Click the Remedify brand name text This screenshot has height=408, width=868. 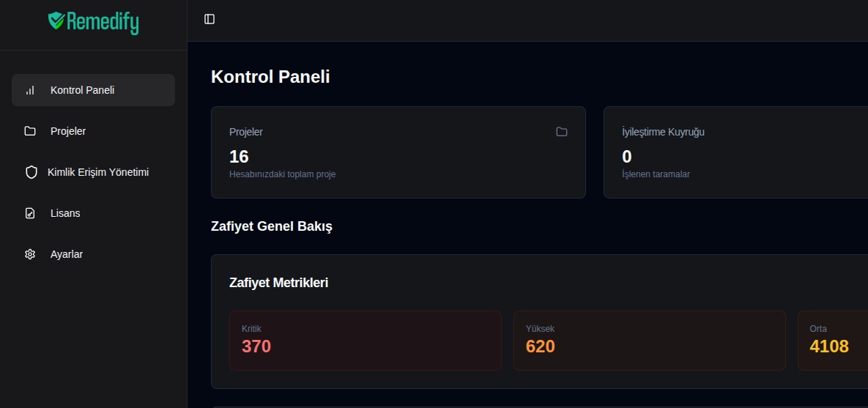click(x=103, y=22)
